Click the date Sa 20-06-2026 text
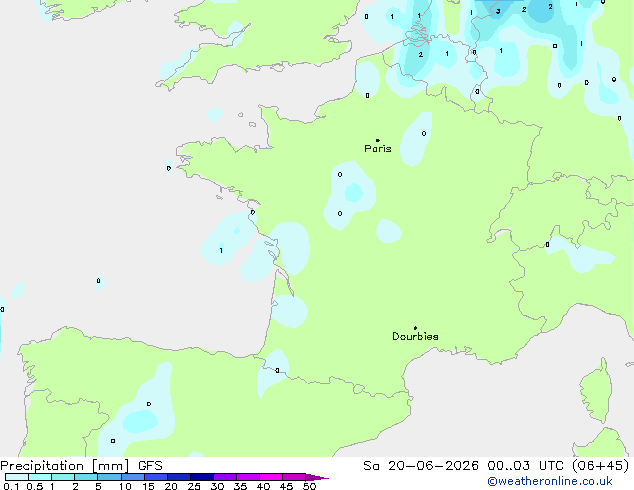 421,466
